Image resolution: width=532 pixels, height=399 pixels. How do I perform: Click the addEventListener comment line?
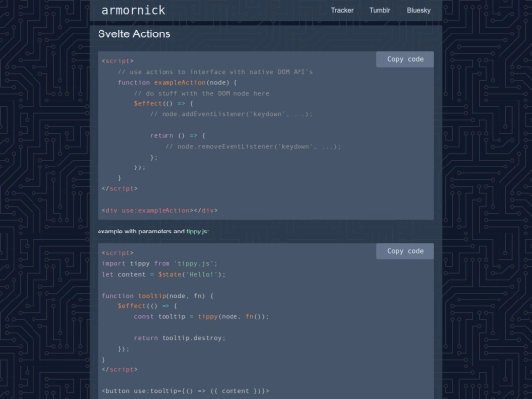232,114
